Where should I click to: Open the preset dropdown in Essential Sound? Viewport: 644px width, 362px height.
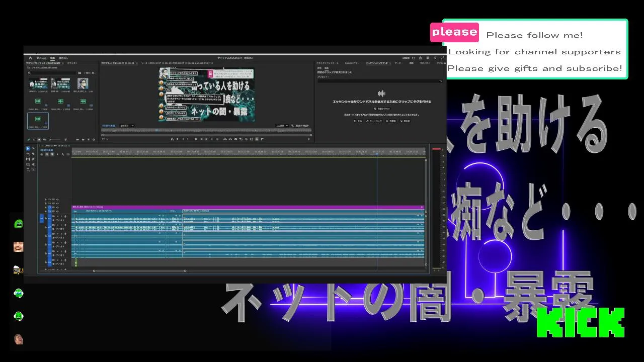pyautogui.click(x=380, y=81)
